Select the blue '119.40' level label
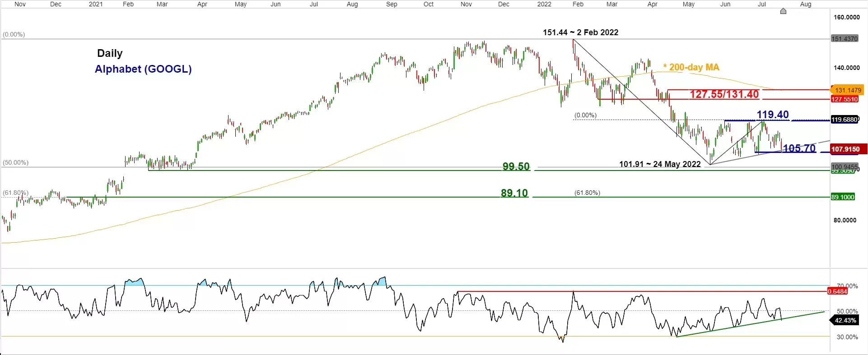 pyautogui.click(x=773, y=115)
